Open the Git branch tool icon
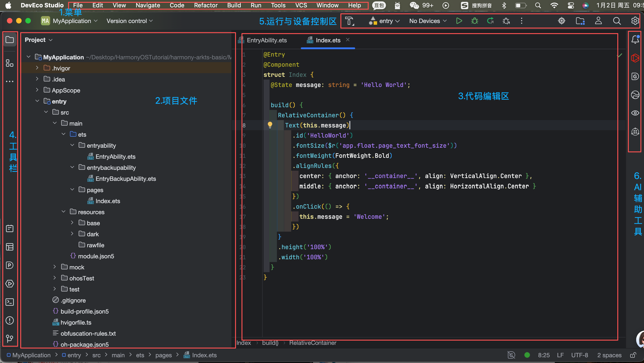This screenshot has height=363, width=644. tap(9, 338)
